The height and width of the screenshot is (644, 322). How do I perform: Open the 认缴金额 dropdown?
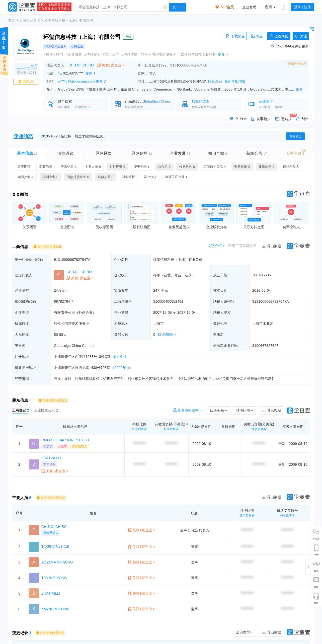[218, 411]
